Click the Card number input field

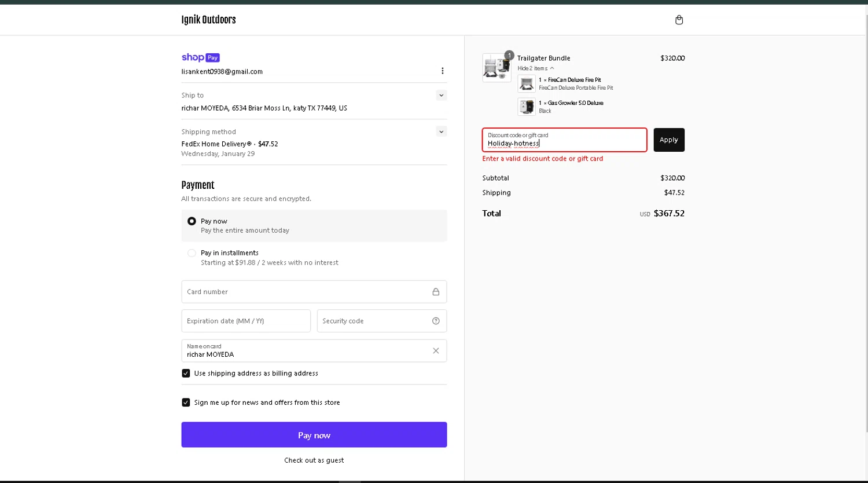pyautogui.click(x=314, y=292)
